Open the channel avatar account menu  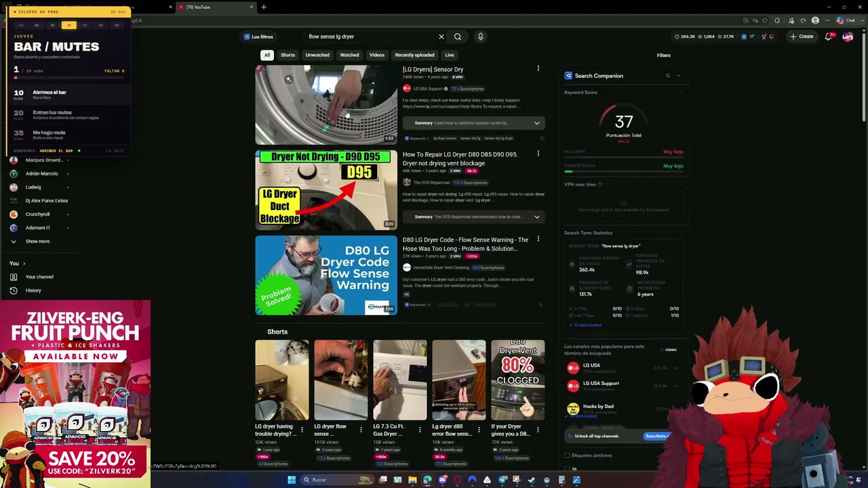coord(848,37)
